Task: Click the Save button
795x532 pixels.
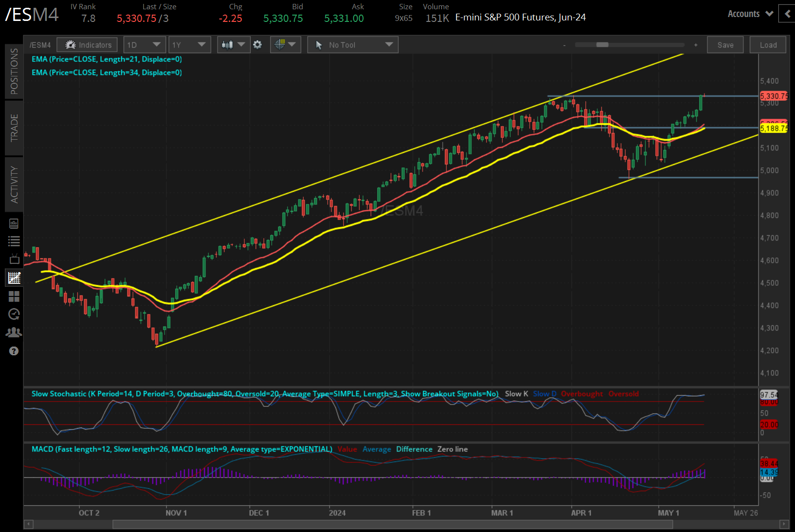Action: pyautogui.click(x=725, y=44)
